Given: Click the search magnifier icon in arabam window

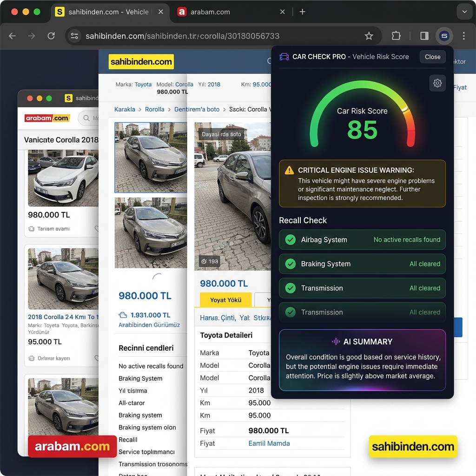Looking at the screenshot, I should click(86, 118).
